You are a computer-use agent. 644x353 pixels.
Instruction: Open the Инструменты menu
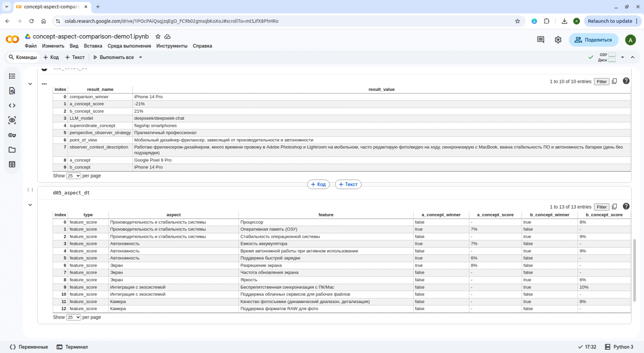coord(172,46)
